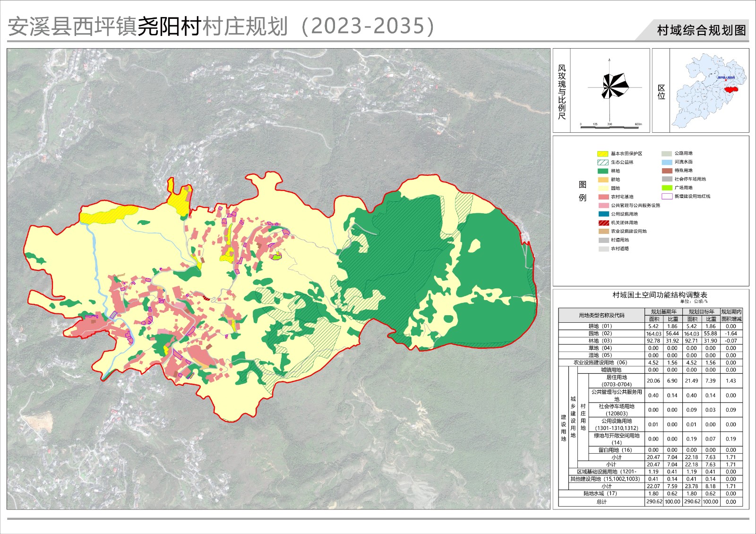Pick the bright green 广场用地 legend swatch

(x=667, y=188)
